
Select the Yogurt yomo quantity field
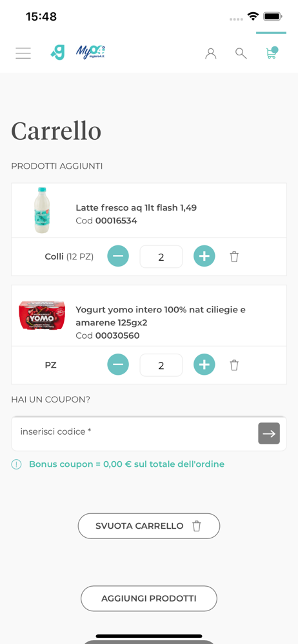click(x=161, y=365)
